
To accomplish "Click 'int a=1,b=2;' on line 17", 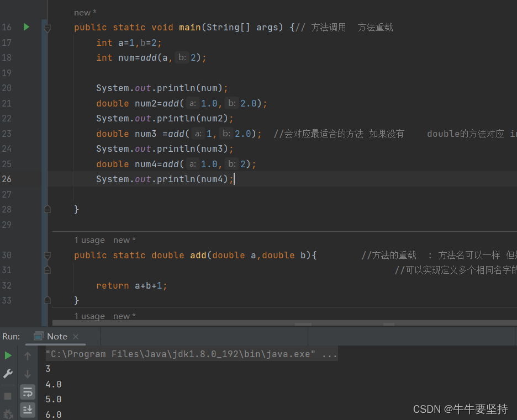I will 129,43.
